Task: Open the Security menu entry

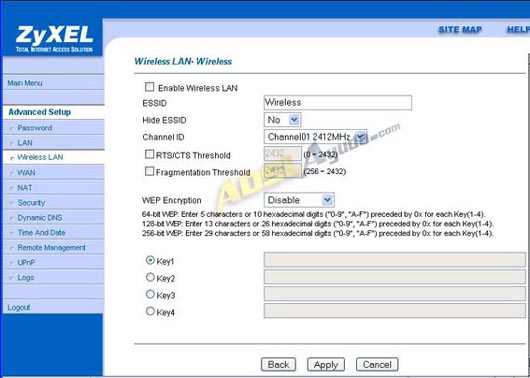Action: pyautogui.click(x=31, y=203)
